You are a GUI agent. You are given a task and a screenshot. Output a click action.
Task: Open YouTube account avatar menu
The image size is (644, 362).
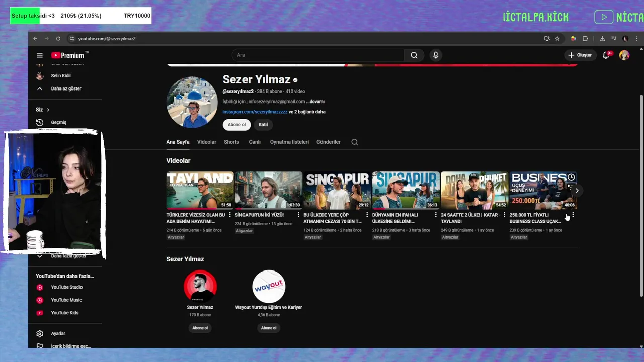[x=624, y=55]
